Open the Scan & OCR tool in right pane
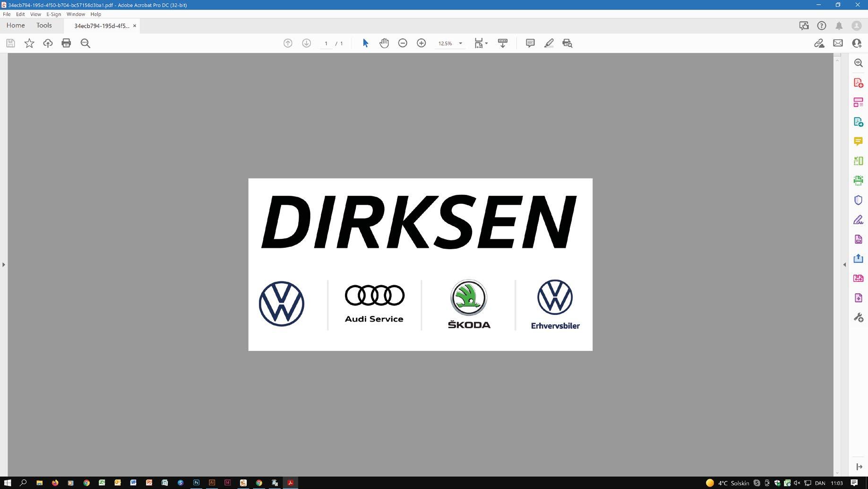The image size is (868, 489). [859, 180]
